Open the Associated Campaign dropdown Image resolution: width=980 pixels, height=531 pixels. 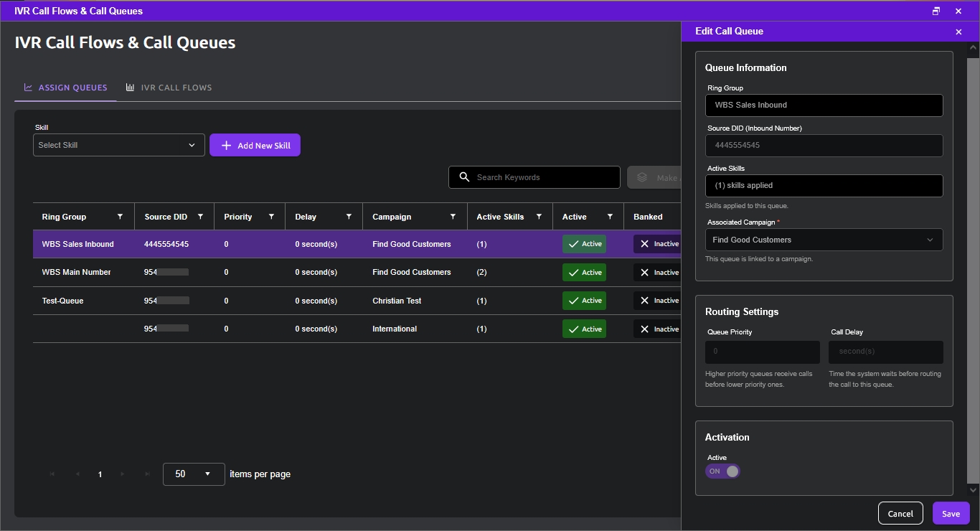[824, 240]
